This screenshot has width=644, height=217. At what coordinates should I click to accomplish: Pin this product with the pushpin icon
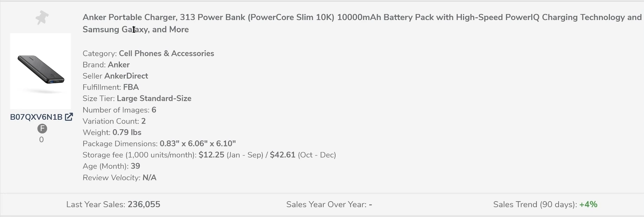tap(42, 18)
